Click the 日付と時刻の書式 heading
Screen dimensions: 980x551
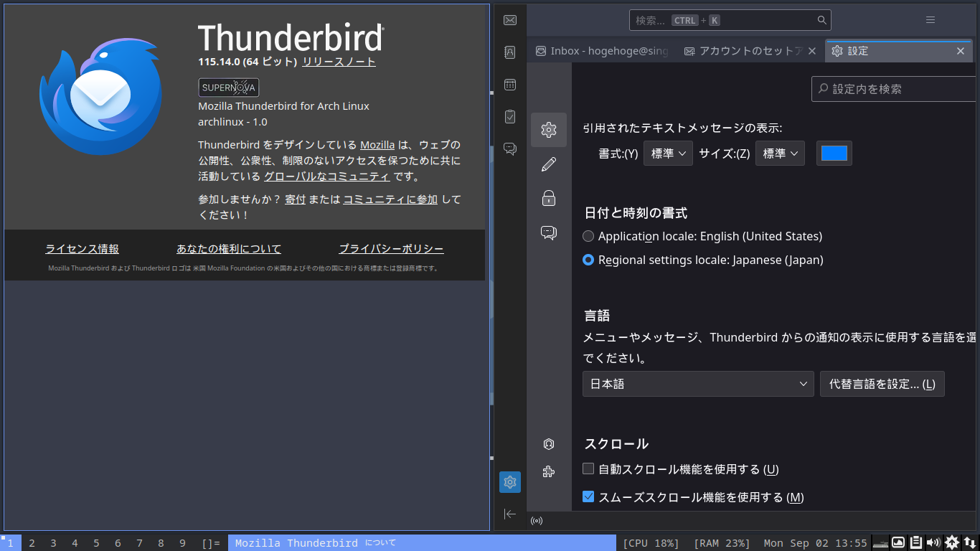coord(636,213)
